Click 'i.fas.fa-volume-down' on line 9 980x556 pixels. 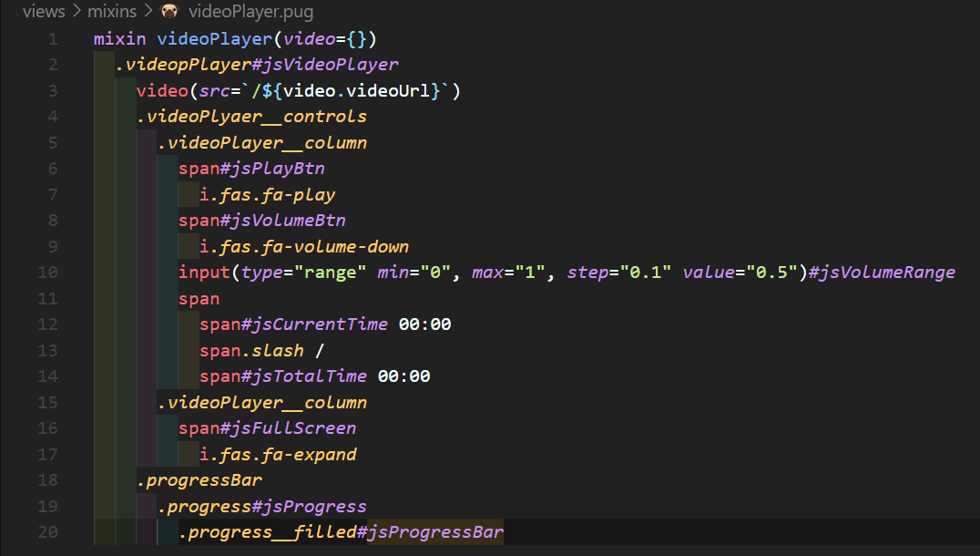pyautogui.click(x=304, y=247)
